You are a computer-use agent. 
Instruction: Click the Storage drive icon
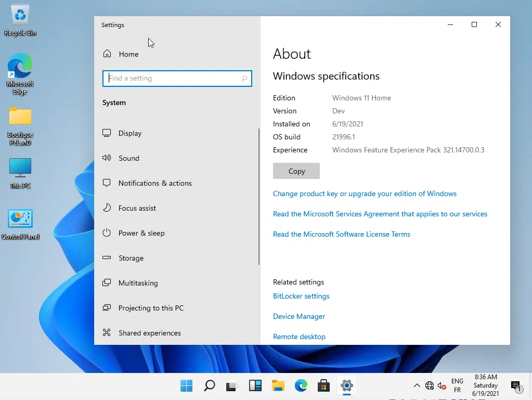[x=107, y=257]
